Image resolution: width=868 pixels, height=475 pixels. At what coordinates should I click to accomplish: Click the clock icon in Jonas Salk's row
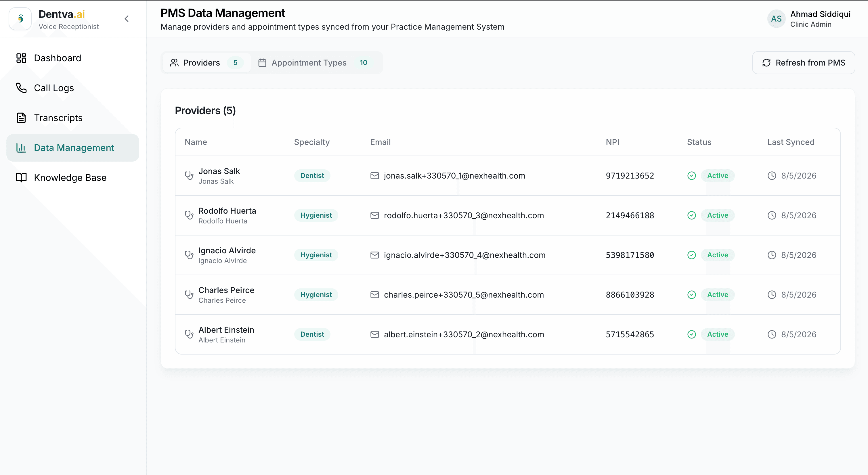tap(772, 175)
